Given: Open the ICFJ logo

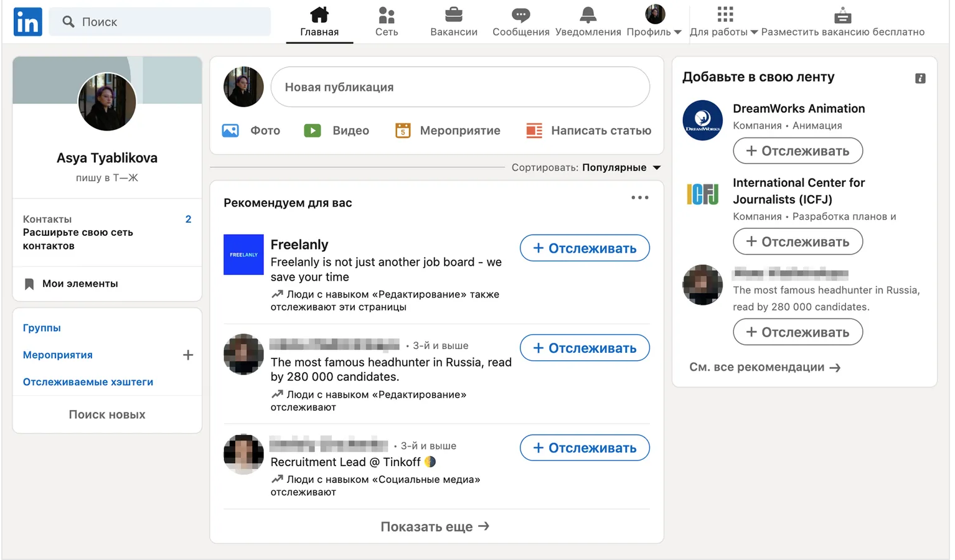Looking at the screenshot, I should coord(702,194).
